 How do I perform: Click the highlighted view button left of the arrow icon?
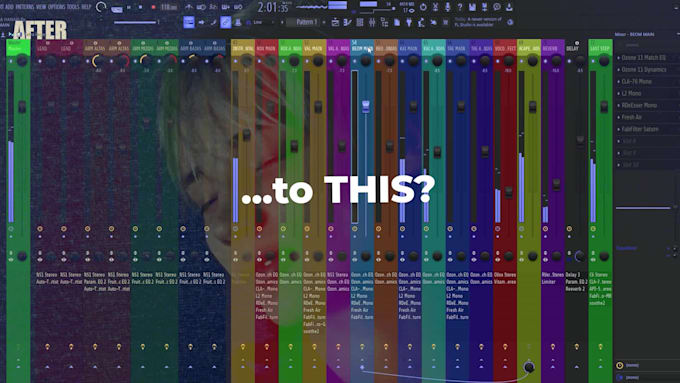coord(189,22)
